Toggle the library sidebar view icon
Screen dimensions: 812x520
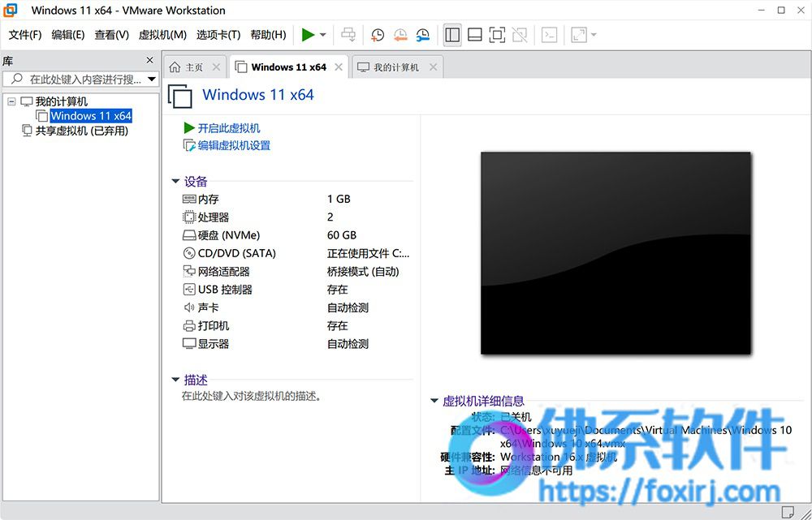[452, 35]
